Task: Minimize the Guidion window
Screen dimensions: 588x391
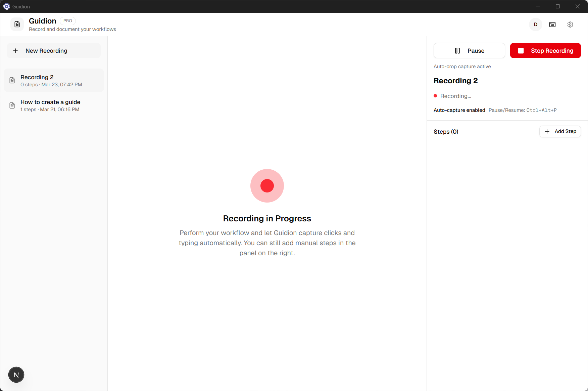Action: click(538, 6)
